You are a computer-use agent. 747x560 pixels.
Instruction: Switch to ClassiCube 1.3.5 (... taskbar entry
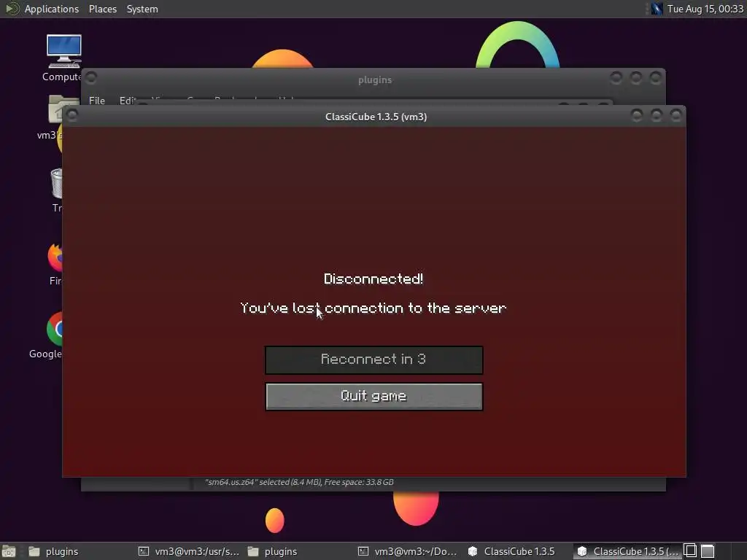pos(627,551)
